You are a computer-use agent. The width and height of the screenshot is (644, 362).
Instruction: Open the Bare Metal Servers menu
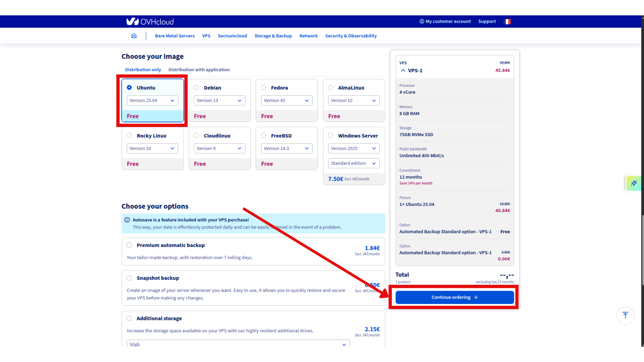(174, 36)
